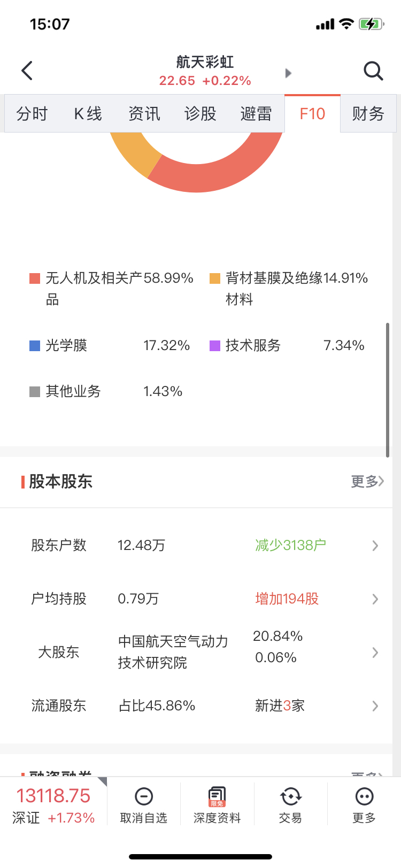Tap the 深证 13118.75 index ticker
The width and height of the screenshot is (401, 868).
53,805
